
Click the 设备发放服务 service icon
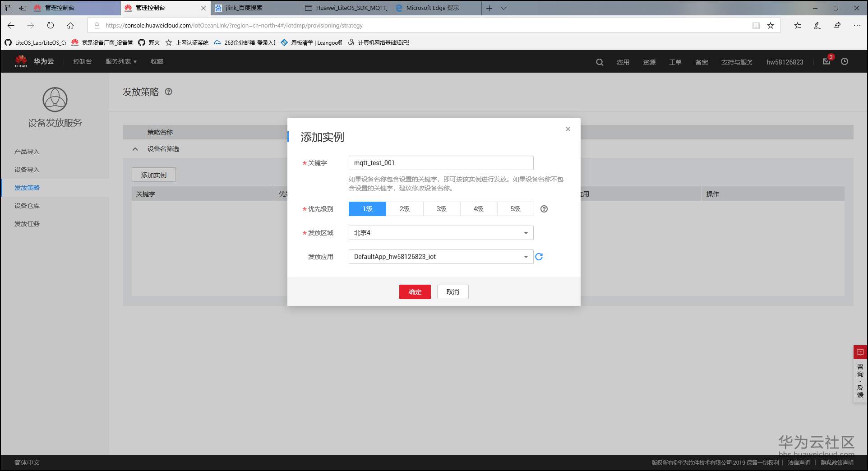pos(55,99)
